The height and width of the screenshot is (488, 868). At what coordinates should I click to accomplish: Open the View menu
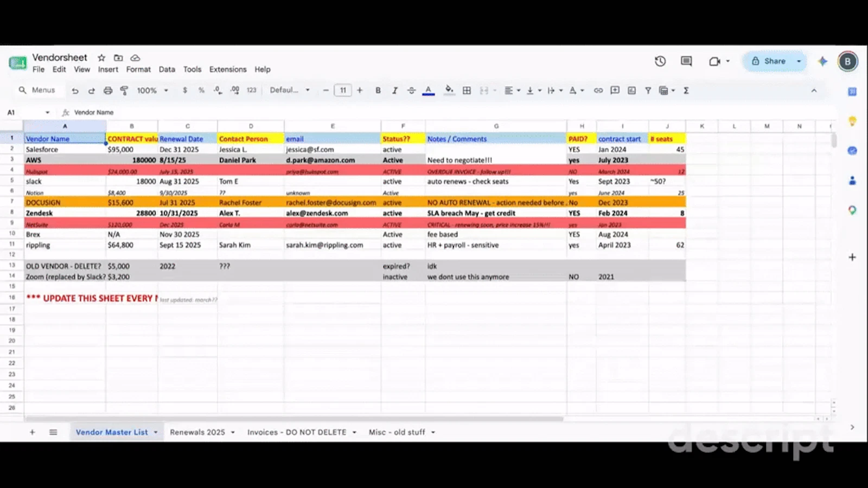coord(82,69)
